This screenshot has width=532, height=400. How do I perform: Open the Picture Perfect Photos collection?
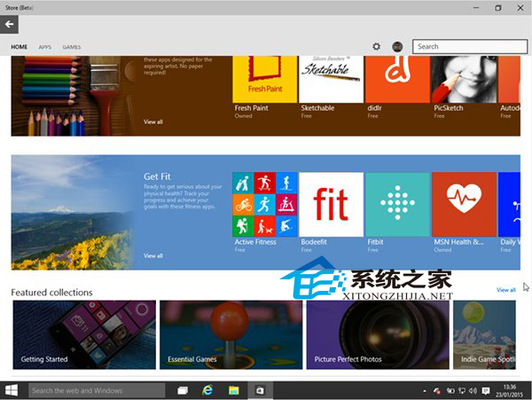378,334
